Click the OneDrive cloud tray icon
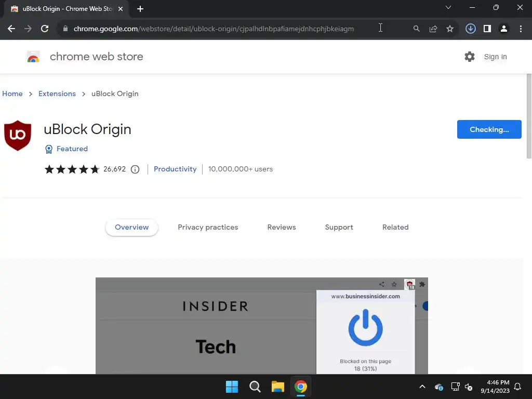 (438, 387)
